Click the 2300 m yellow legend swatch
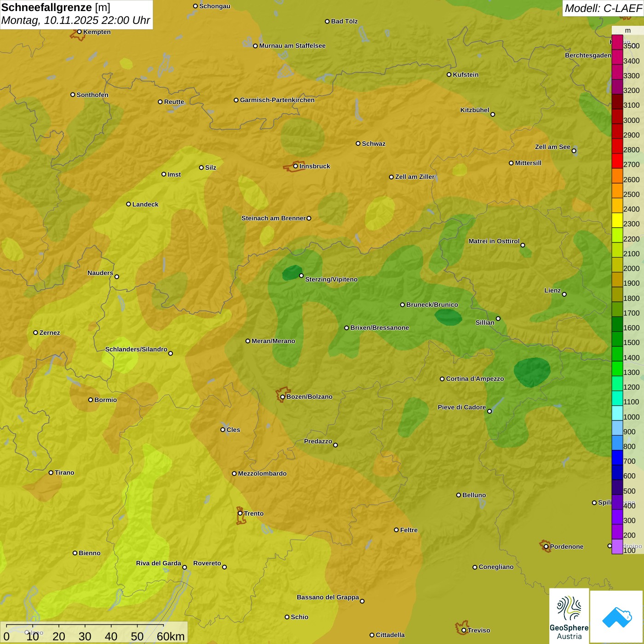 [x=617, y=220]
